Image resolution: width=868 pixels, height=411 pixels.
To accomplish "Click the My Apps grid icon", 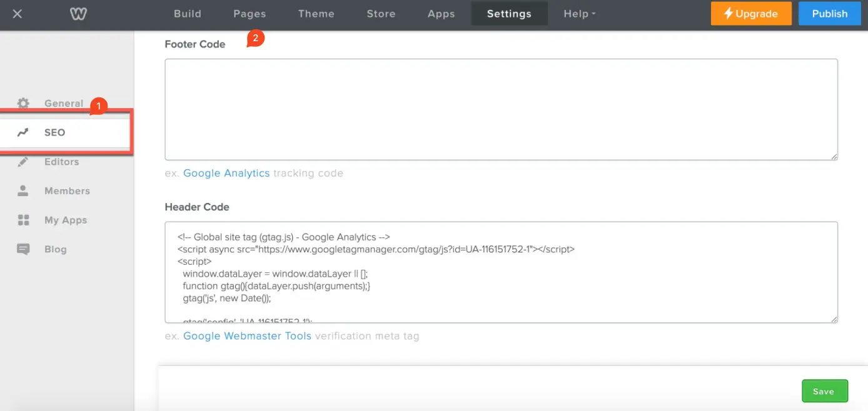I will (23, 220).
